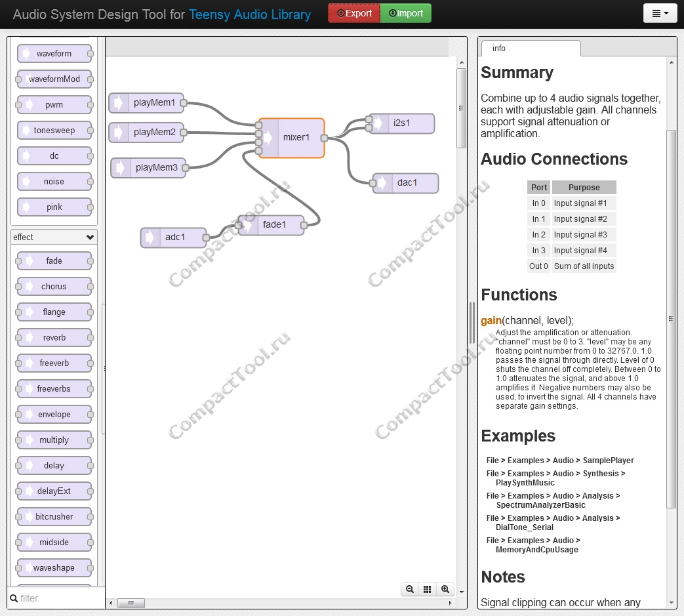This screenshot has width=684, height=616.
Task: Click the DialTone_Serial example path
Action: [x=553, y=523]
